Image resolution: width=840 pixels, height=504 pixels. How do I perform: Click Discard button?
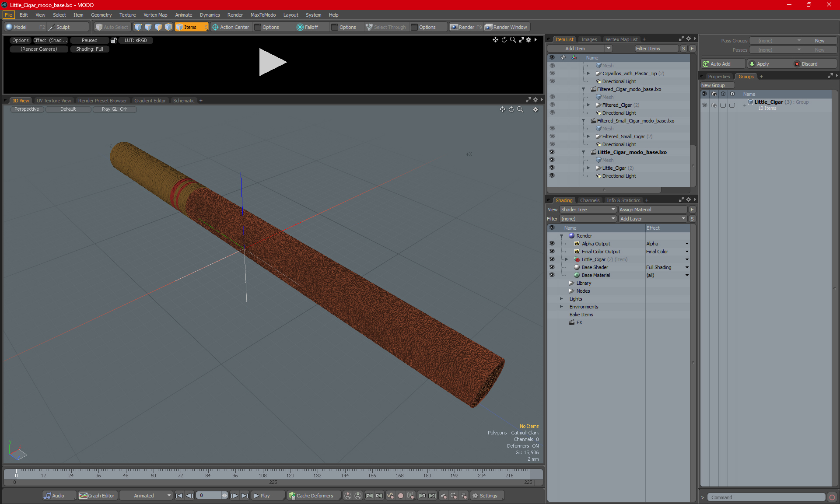[x=815, y=64]
